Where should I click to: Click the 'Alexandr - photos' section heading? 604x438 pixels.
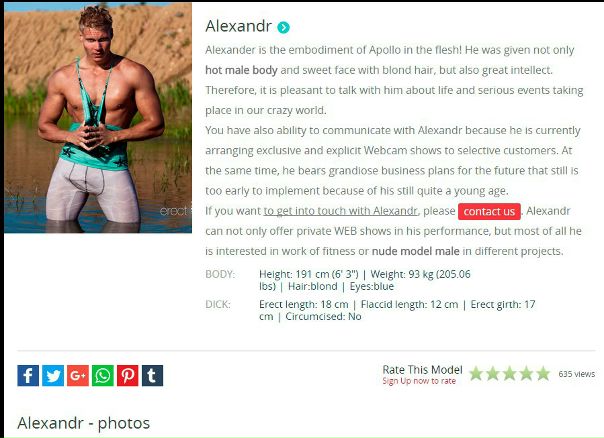tap(84, 423)
